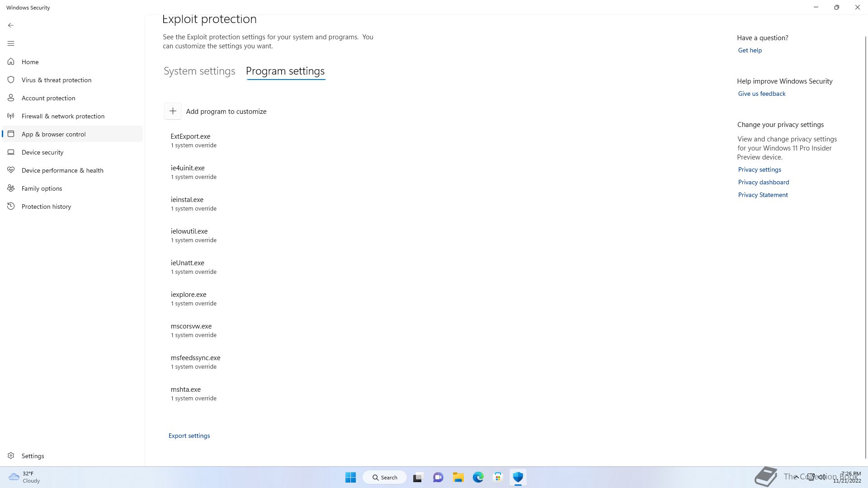The height and width of the screenshot is (488, 868).
Task: Open Microsoft Store from the taskbar
Action: 498,477
